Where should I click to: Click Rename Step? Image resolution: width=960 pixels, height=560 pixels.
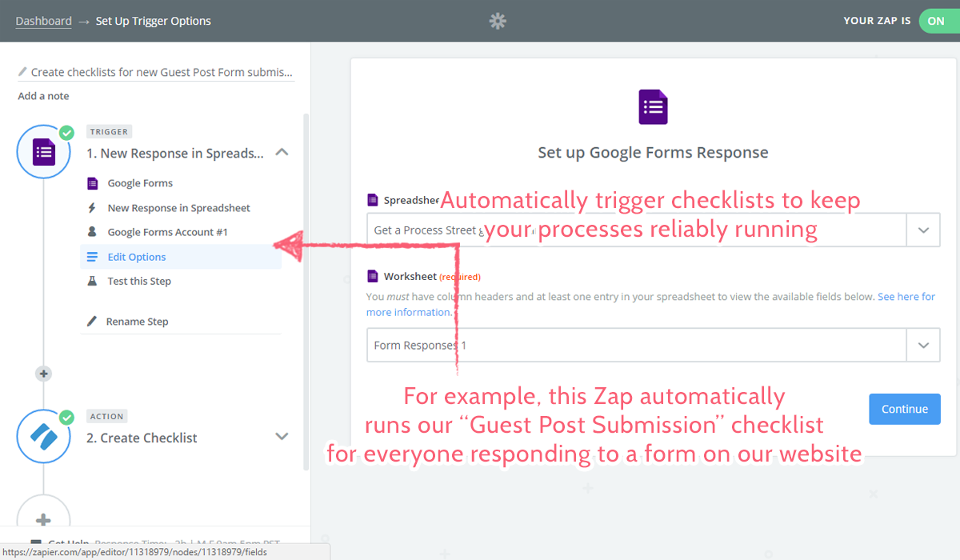137,322
